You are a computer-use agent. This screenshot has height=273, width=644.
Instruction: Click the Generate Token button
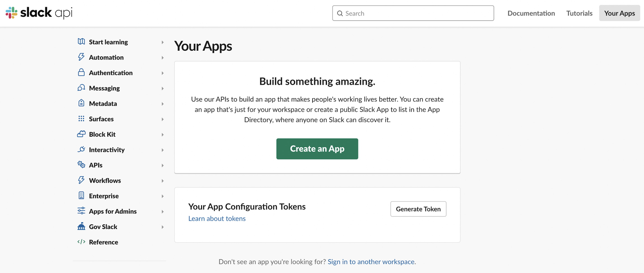418,209
